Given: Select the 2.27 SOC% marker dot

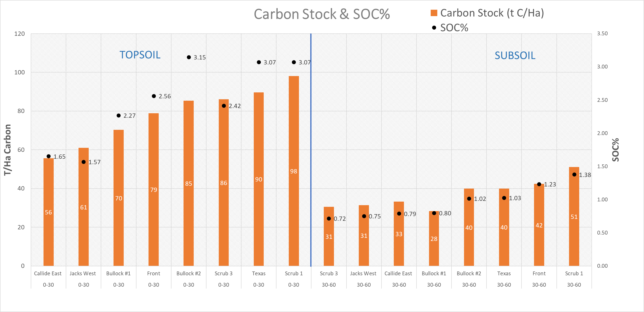Looking at the screenshot, I should 118,115.
